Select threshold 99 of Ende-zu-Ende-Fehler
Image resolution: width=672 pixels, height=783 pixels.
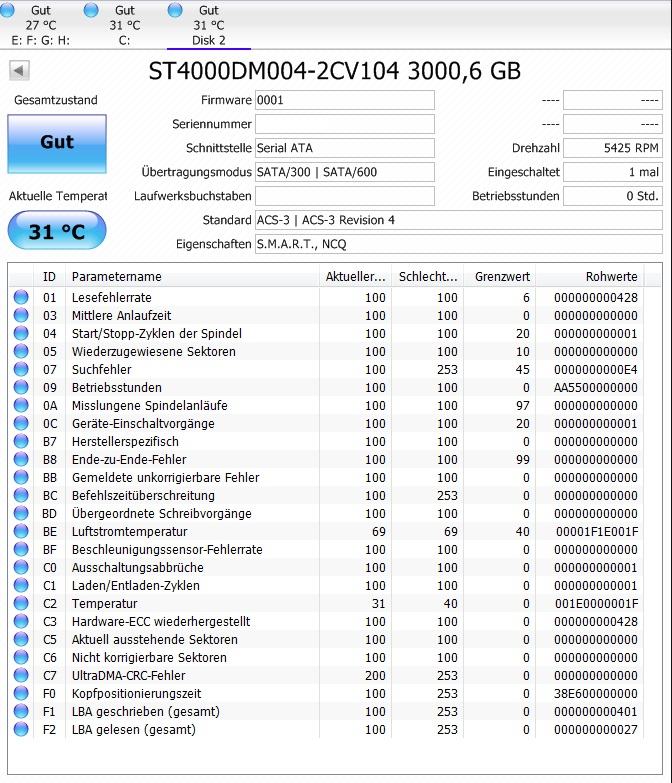(523, 459)
